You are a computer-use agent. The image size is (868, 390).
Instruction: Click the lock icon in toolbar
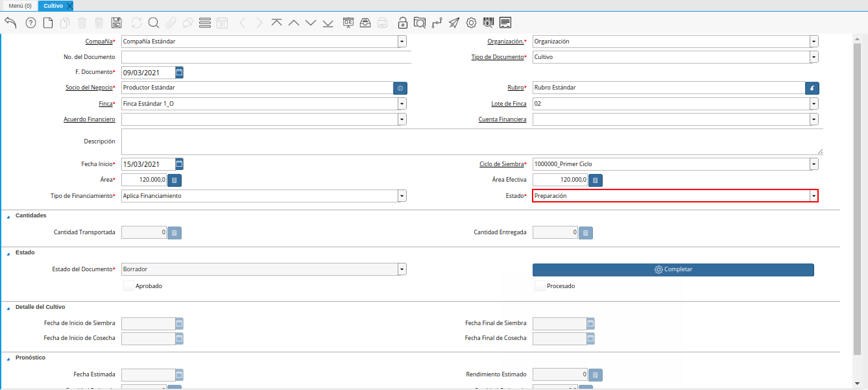click(403, 23)
